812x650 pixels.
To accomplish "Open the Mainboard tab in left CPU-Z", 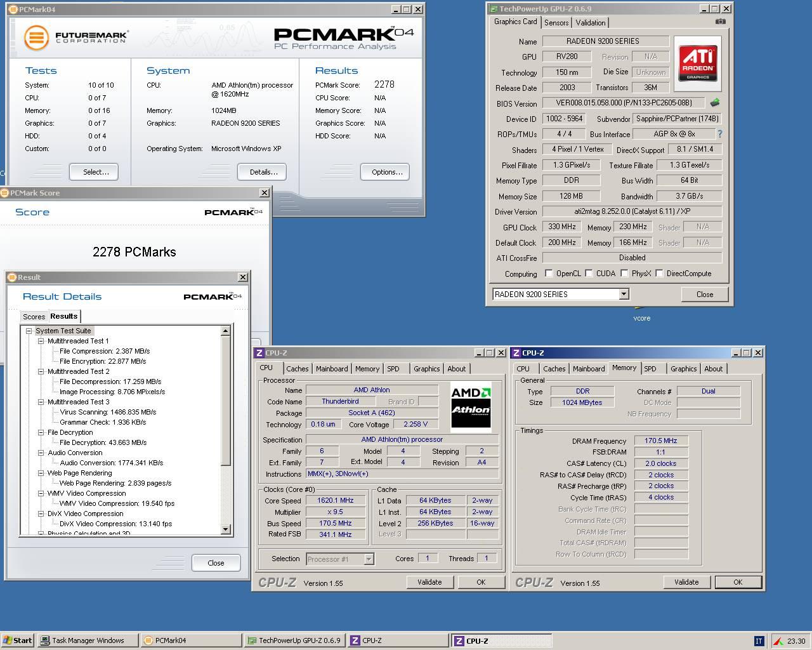I will 332,369.
